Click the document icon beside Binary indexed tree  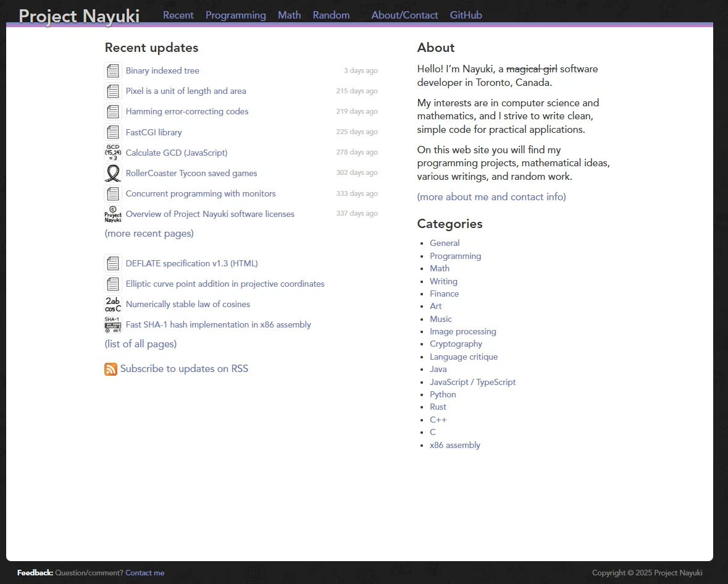tap(112, 70)
